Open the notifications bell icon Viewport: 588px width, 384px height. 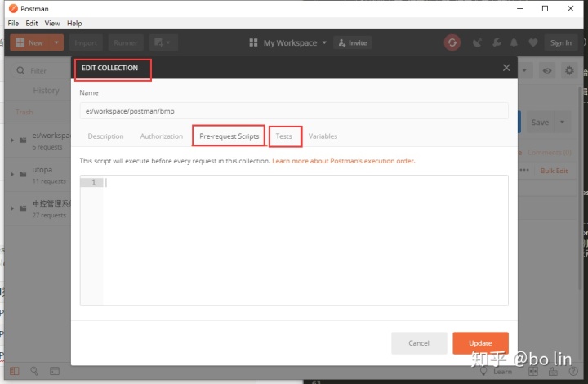(x=514, y=42)
